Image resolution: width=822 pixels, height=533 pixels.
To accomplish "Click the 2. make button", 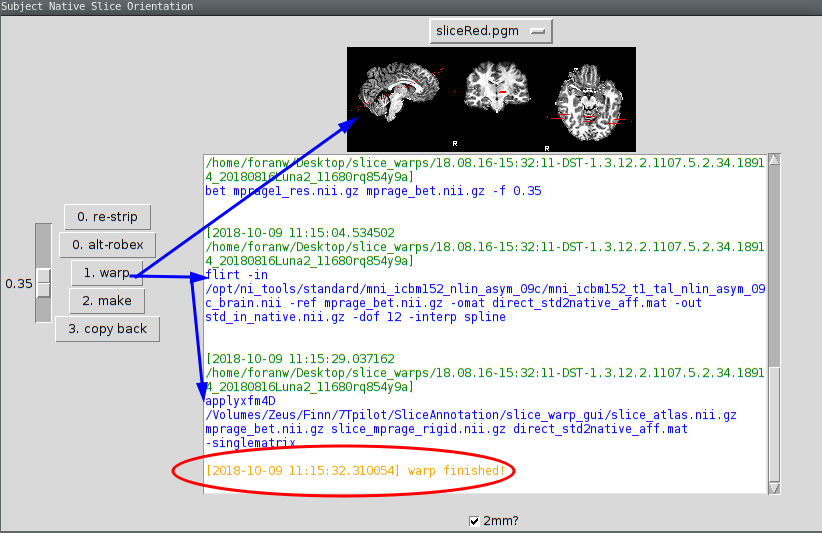I will [x=107, y=301].
